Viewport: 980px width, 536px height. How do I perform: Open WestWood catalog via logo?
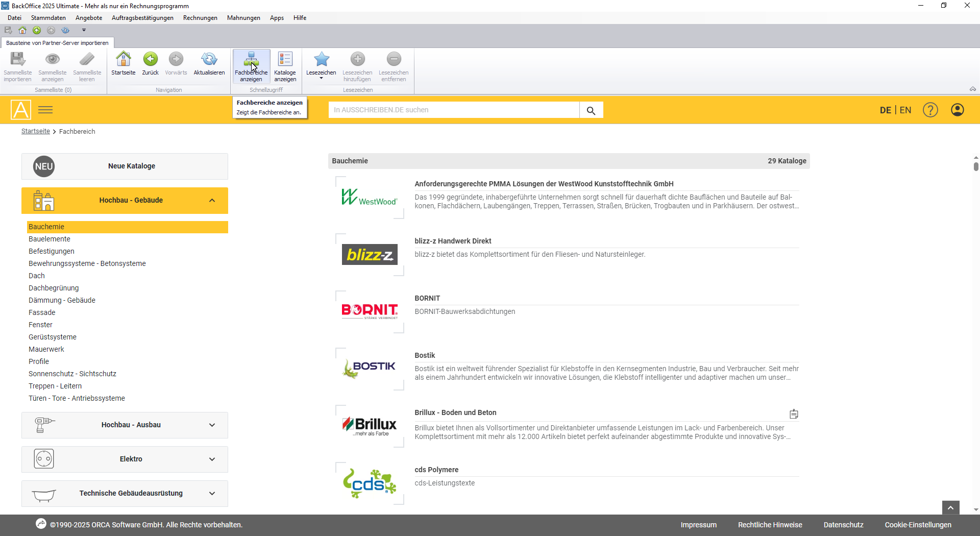(x=370, y=198)
